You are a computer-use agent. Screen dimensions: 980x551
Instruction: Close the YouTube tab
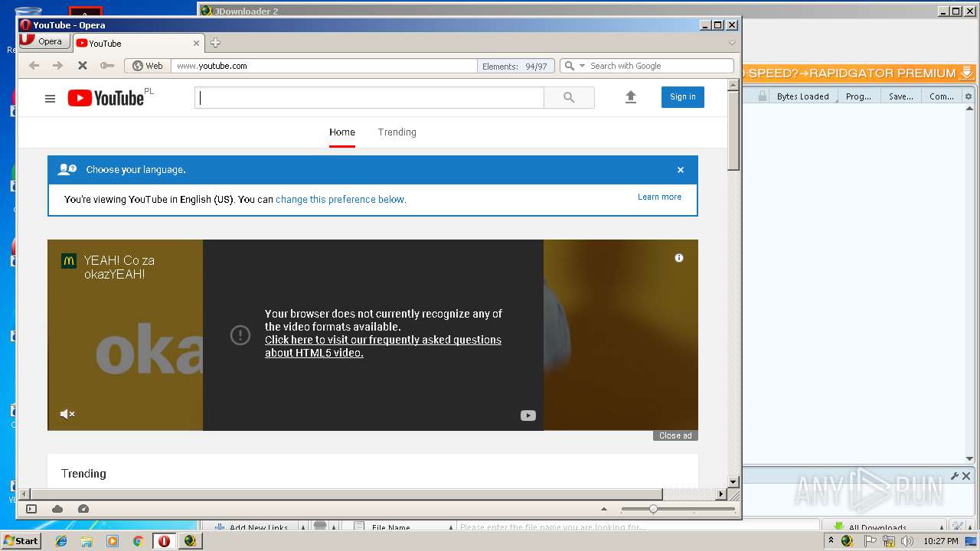196,44
